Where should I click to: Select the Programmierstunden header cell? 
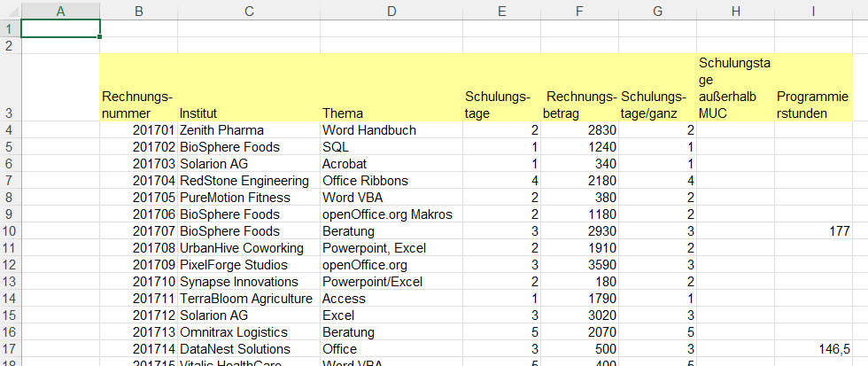point(812,105)
